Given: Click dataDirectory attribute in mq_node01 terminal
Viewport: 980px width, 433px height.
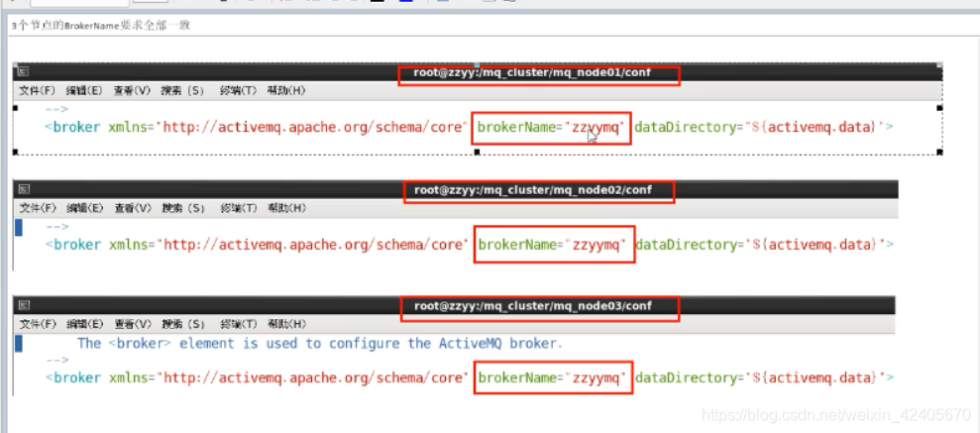Looking at the screenshot, I should 759,128.
